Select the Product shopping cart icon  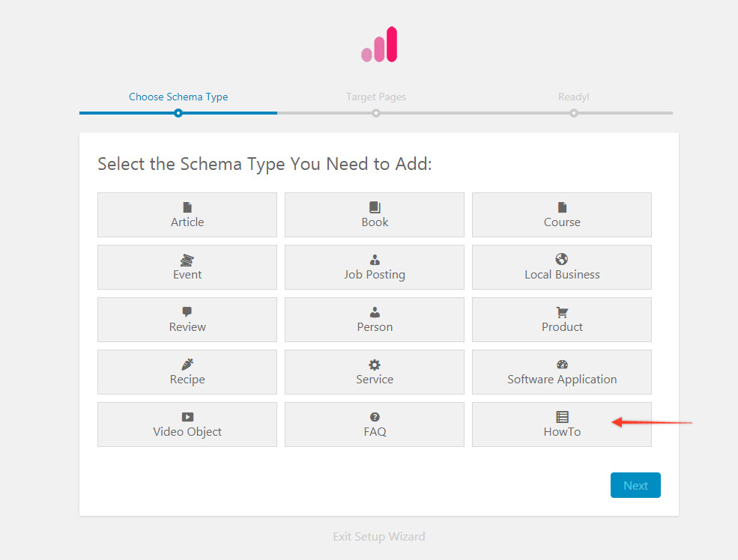(x=562, y=312)
